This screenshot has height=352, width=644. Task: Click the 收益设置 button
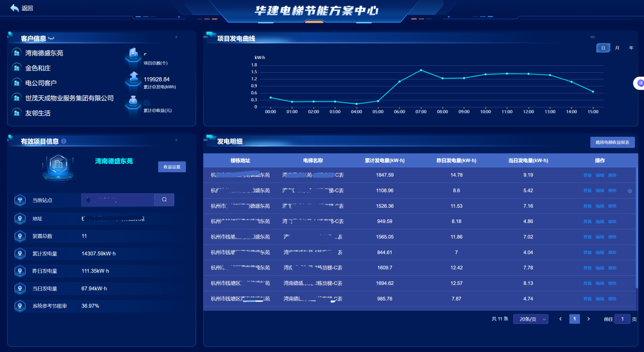(x=172, y=167)
